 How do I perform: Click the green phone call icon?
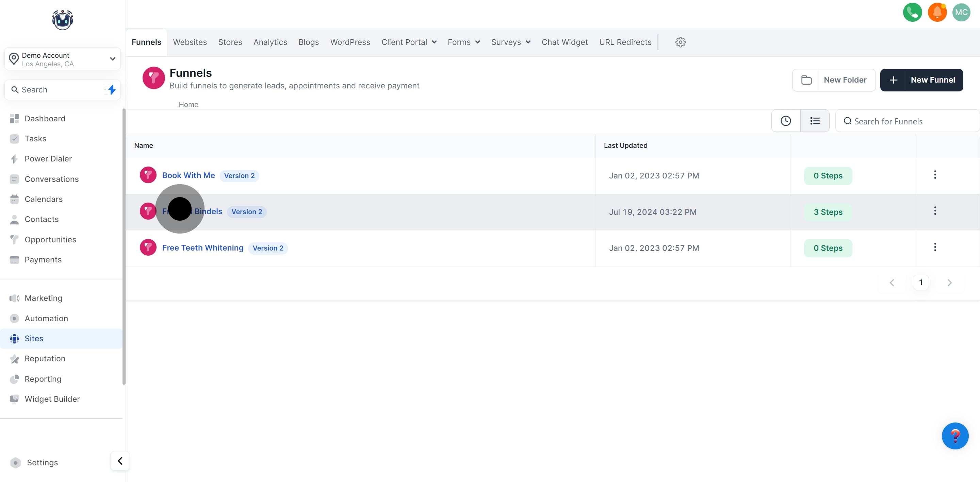point(912,12)
